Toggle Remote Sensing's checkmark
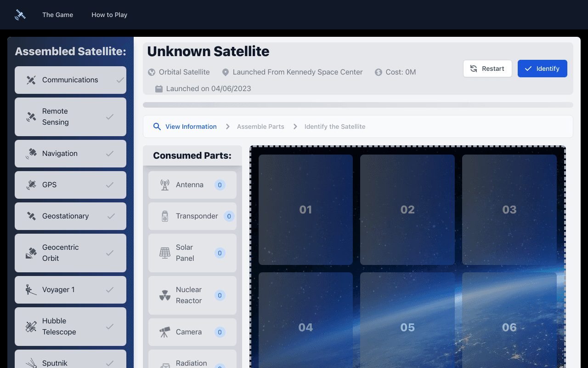 [x=110, y=117]
